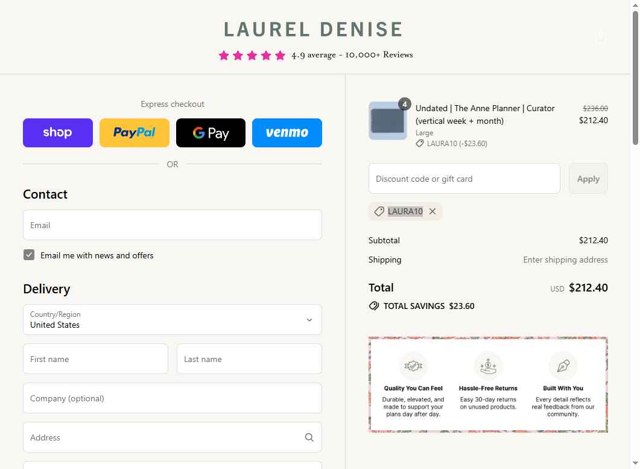Pay with Shop express checkout
This screenshot has width=640, height=469.
point(58,133)
